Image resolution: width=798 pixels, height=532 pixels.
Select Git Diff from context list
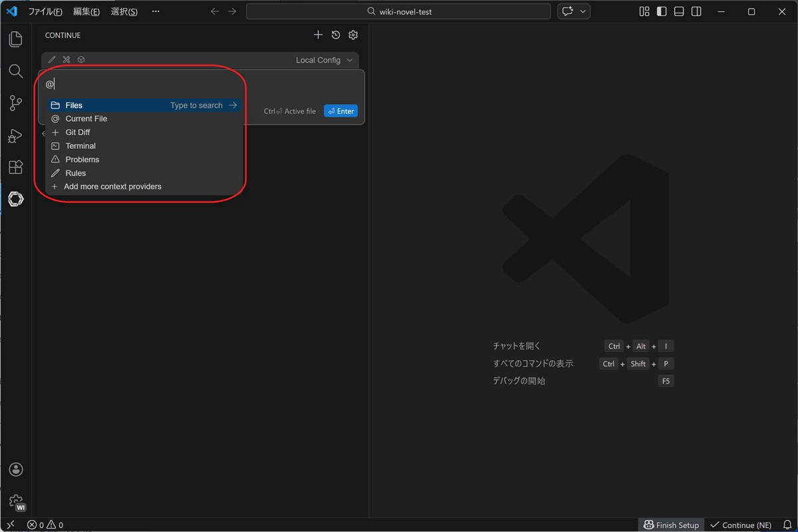pyautogui.click(x=78, y=132)
